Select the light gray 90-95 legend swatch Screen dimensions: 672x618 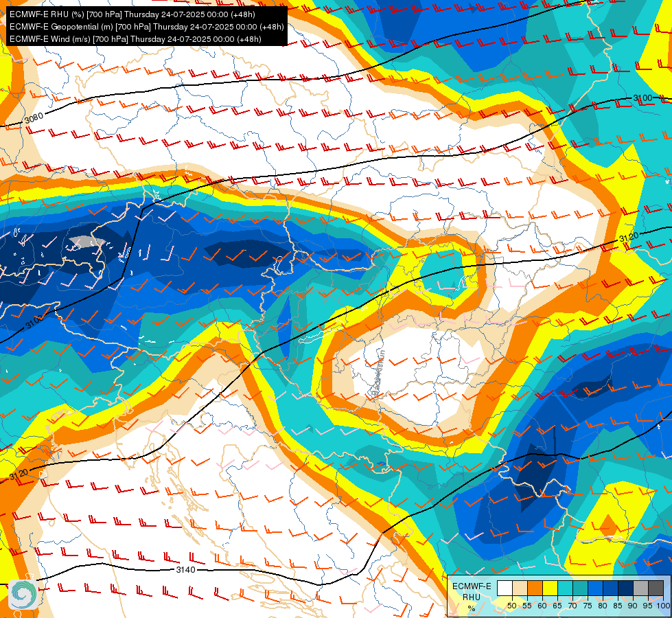(x=641, y=588)
